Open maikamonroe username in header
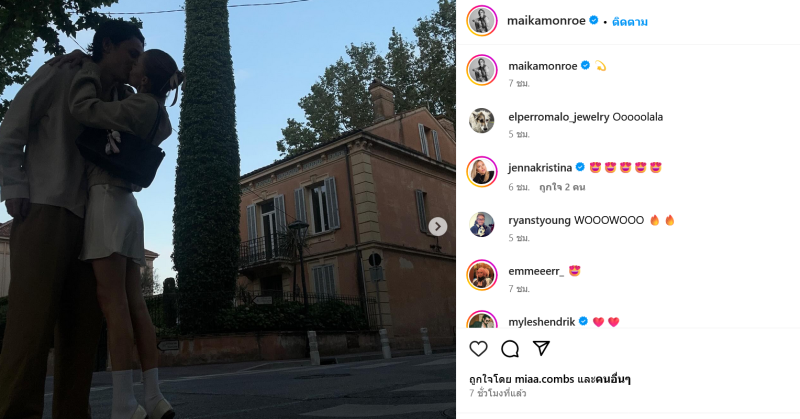 click(546, 21)
